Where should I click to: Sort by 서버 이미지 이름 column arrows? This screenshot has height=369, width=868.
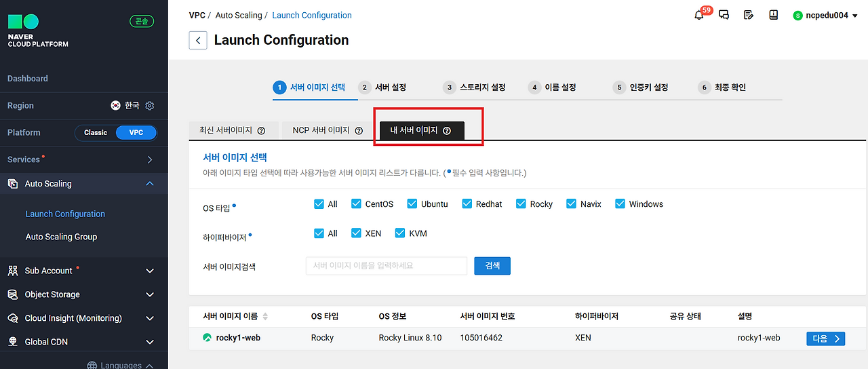pyautogui.click(x=265, y=317)
